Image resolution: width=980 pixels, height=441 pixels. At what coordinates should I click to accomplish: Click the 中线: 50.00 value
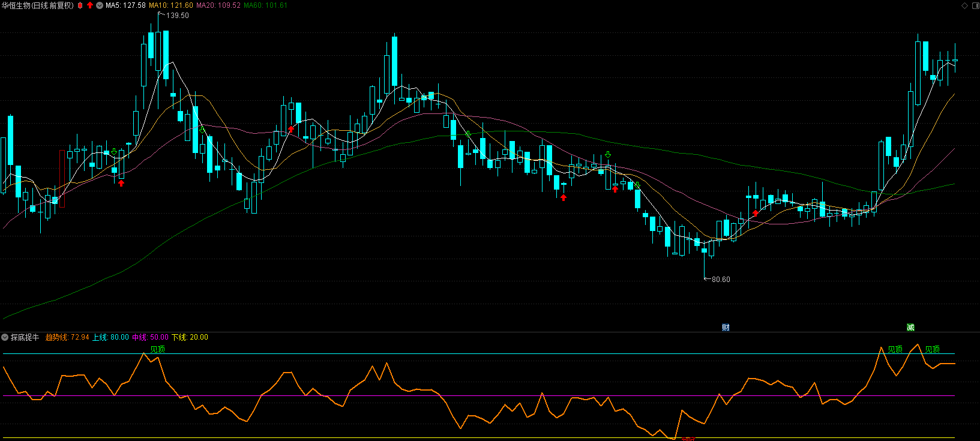(150, 337)
